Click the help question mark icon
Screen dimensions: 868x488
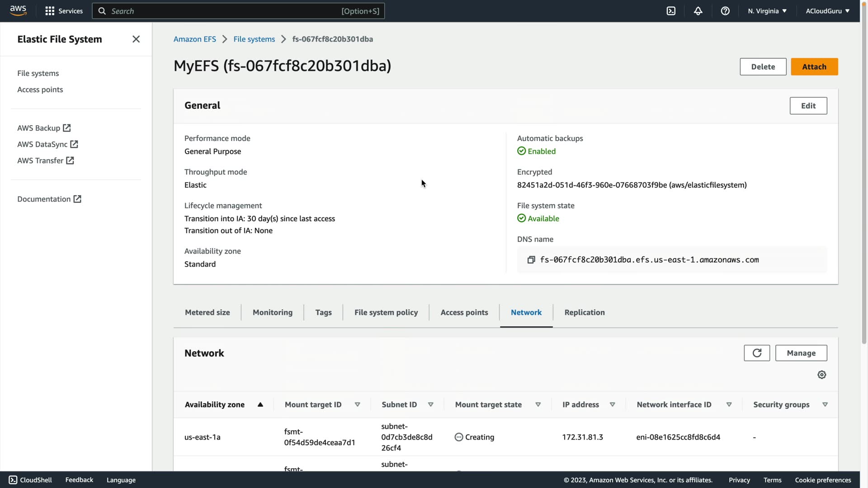coord(725,11)
